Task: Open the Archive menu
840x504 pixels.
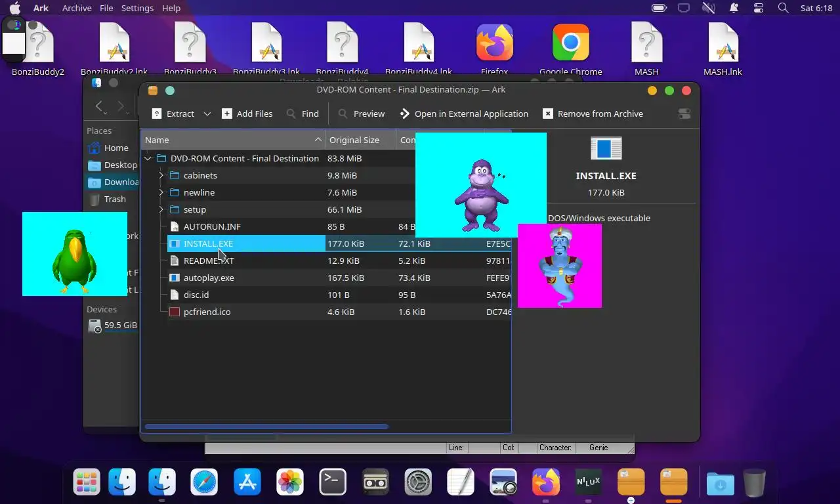Action: tap(77, 8)
